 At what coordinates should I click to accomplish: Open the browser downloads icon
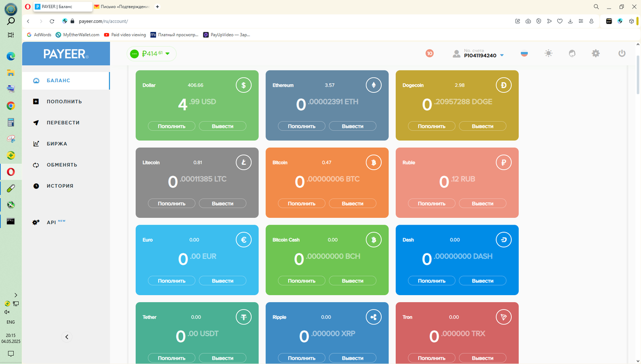pos(570,21)
